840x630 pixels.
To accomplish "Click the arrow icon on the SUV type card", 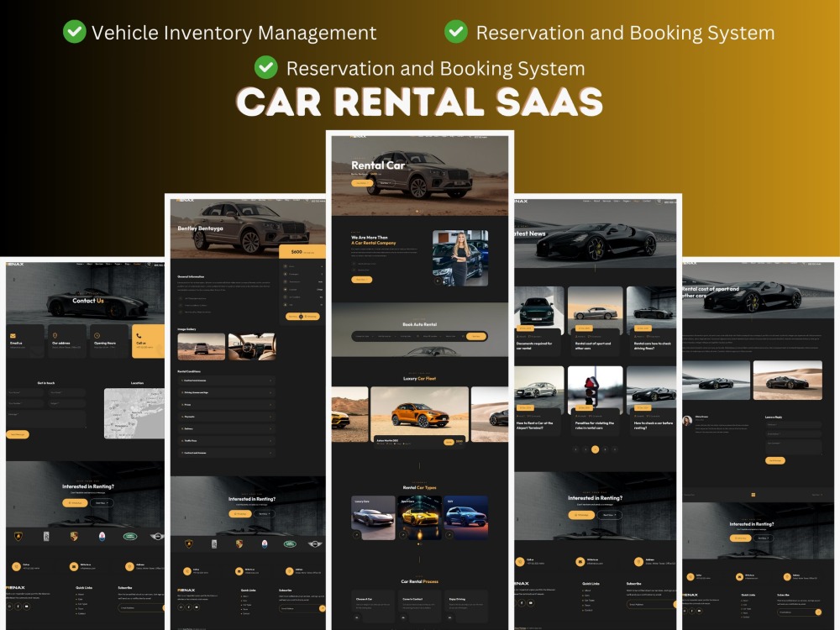I will click(449, 534).
